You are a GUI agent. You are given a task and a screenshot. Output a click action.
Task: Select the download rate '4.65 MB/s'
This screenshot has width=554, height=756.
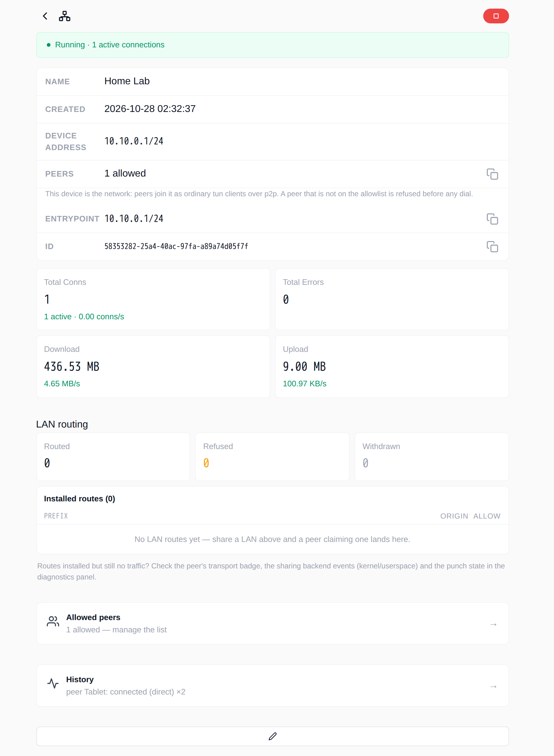pyautogui.click(x=62, y=384)
